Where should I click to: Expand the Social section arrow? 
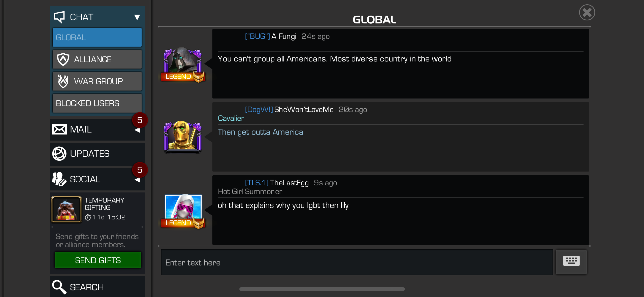click(x=137, y=180)
